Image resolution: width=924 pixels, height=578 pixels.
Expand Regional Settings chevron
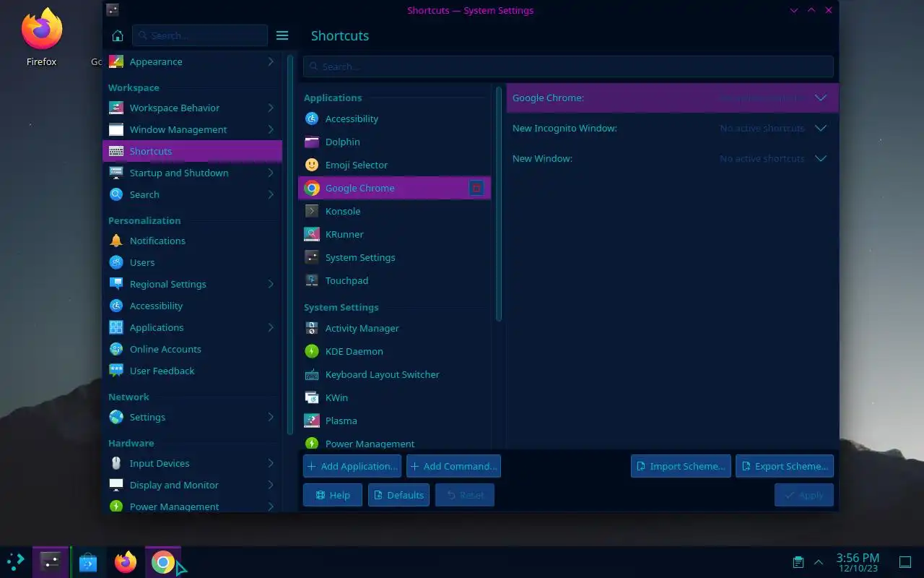[x=271, y=284]
